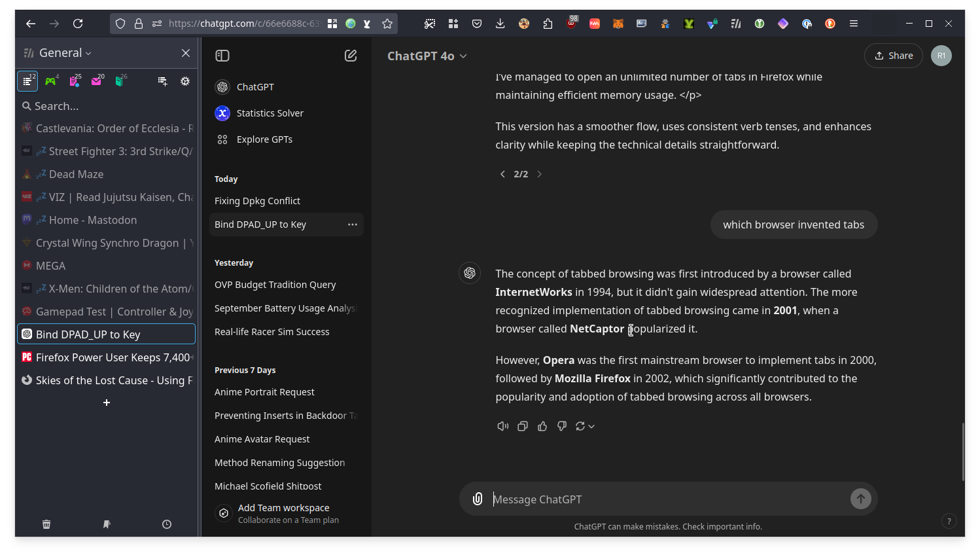980x557 pixels.
Task: Share the conversation with Share button
Action: (894, 56)
